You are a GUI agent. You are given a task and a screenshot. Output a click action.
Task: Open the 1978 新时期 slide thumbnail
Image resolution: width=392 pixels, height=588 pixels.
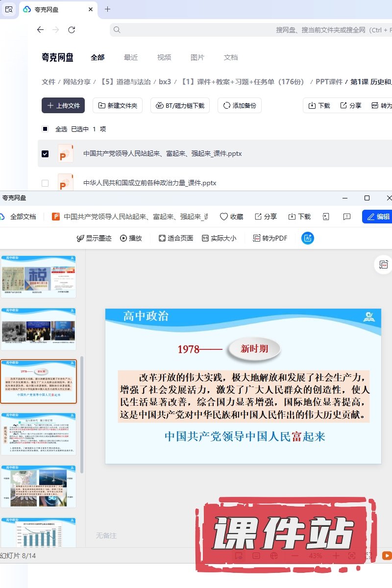pos(39,381)
